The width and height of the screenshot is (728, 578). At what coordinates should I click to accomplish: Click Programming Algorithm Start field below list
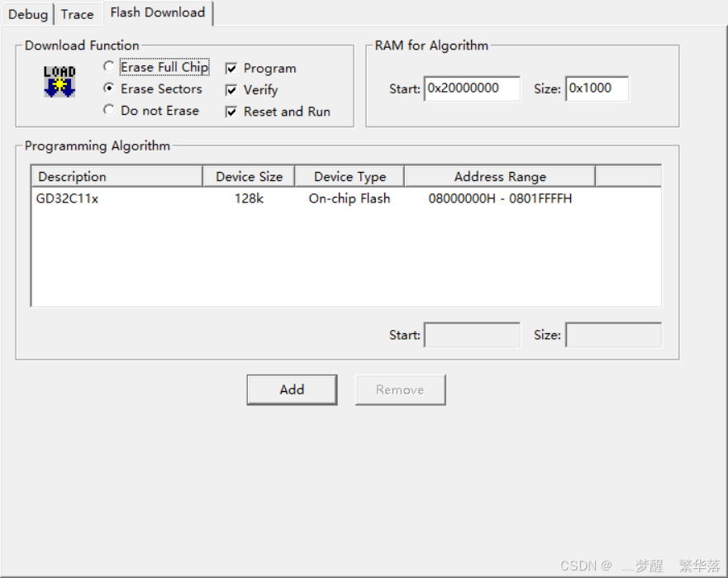pos(472,335)
